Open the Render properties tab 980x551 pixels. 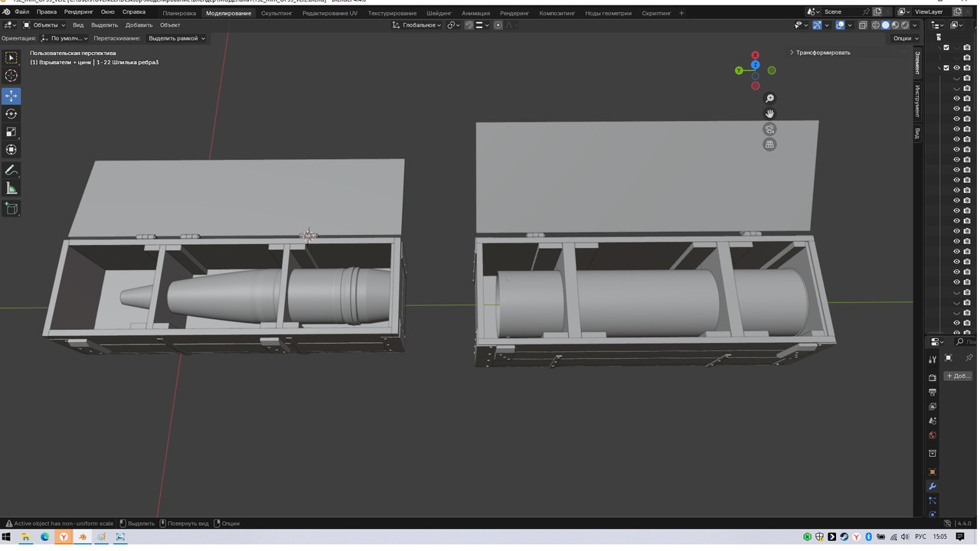[x=933, y=377]
